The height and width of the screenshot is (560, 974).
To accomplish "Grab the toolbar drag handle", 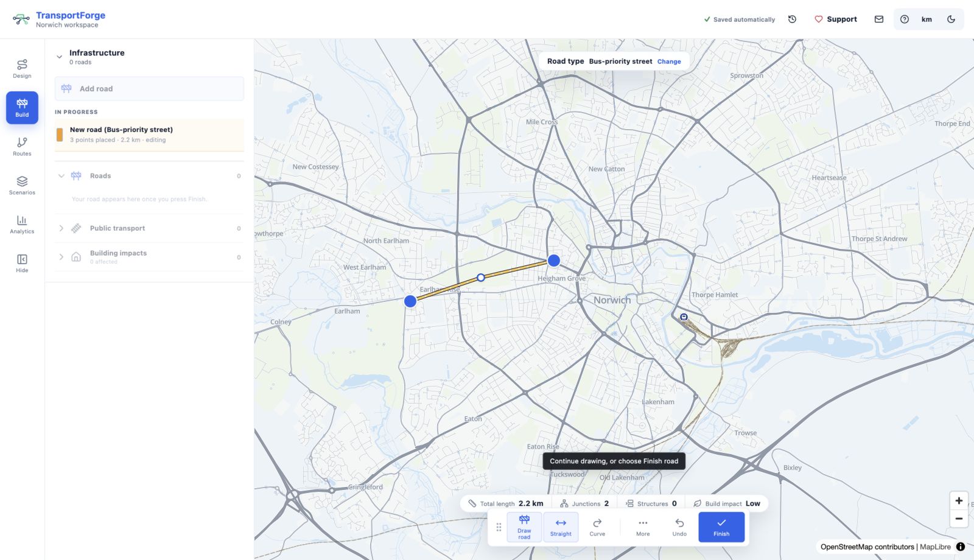I will [x=499, y=527].
